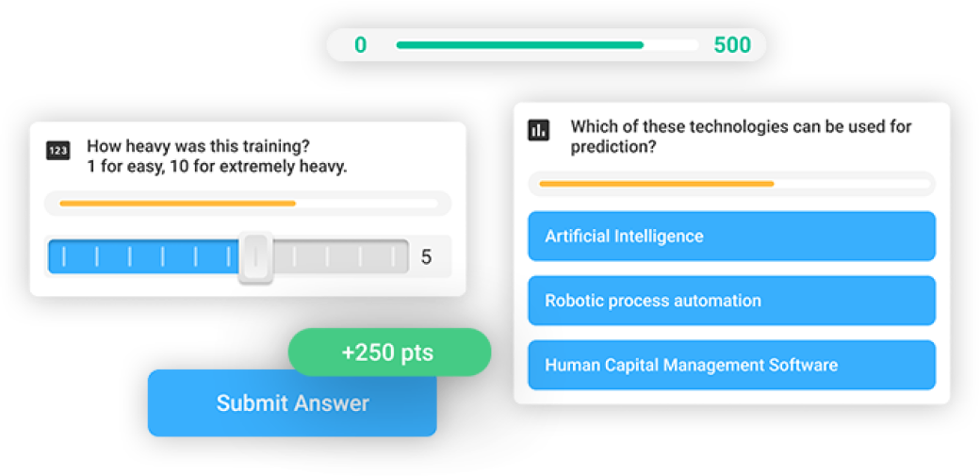The height and width of the screenshot is (476, 980).
Task: Click the bar chart poll question icon
Action: tap(539, 130)
